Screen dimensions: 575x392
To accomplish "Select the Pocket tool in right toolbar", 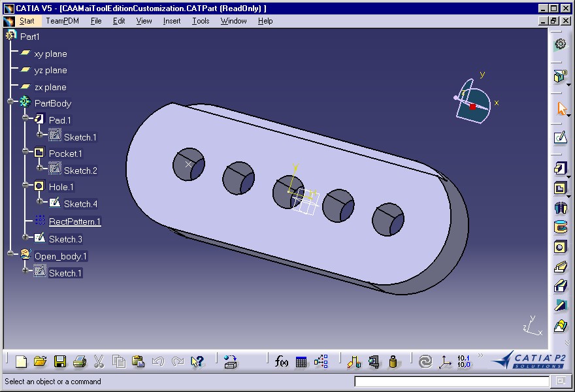I will click(x=560, y=188).
